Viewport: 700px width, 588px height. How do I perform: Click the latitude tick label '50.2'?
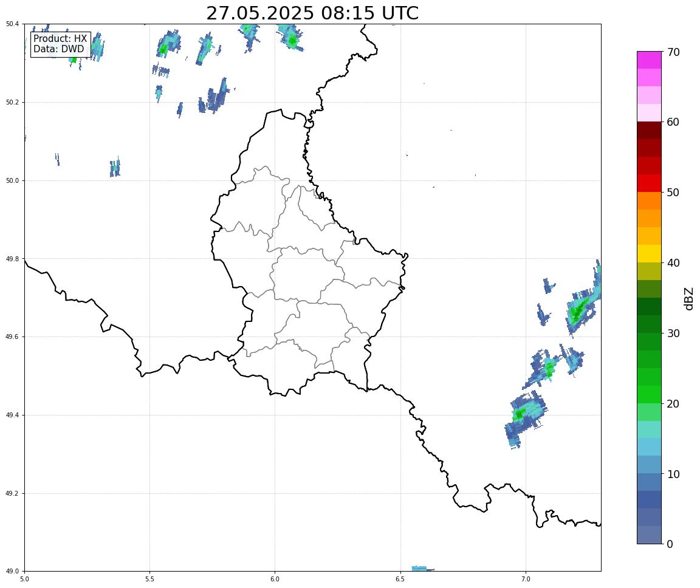pyautogui.click(x=12, y=102)
